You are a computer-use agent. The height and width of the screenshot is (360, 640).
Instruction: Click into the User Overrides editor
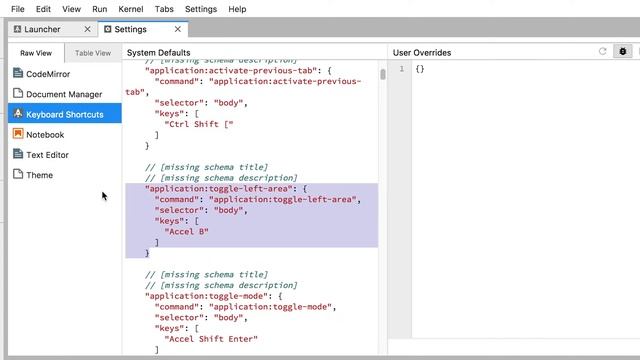(x=526, y=200)
